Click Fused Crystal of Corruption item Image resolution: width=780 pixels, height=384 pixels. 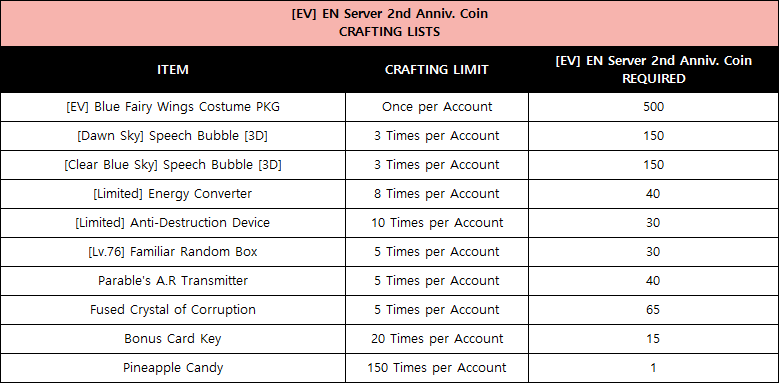[173, 309]
